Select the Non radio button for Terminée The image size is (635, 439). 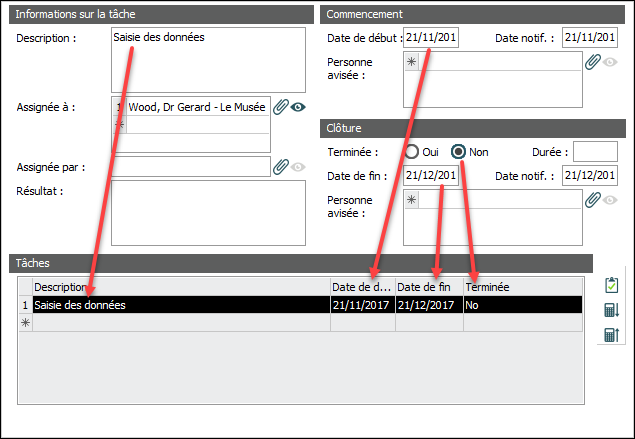pos(459,152)
